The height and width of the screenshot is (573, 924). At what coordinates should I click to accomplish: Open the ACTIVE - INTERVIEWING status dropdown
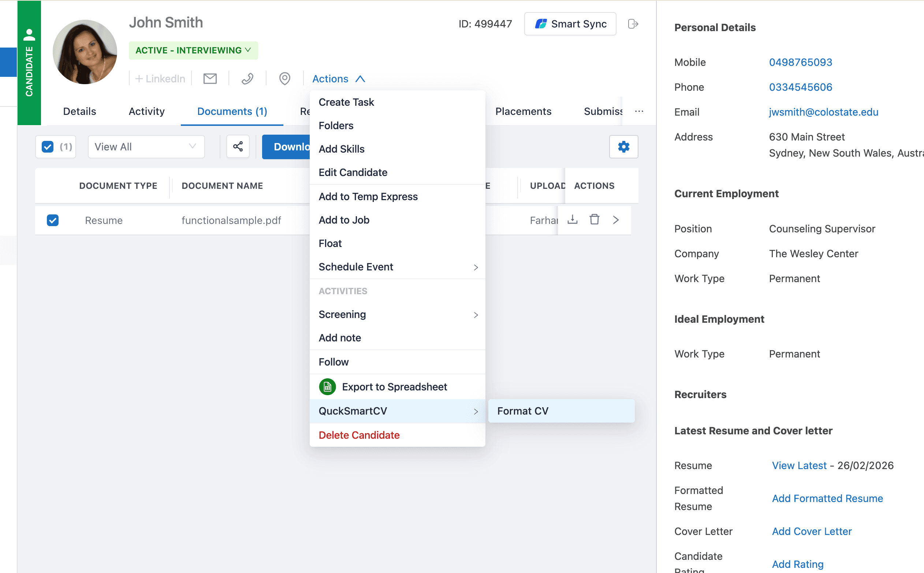pos(193,50)
